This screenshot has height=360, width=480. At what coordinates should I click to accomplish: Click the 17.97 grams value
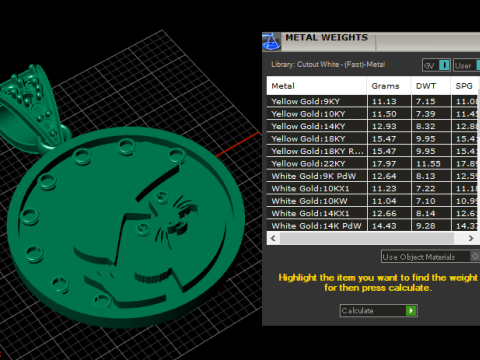384,164
